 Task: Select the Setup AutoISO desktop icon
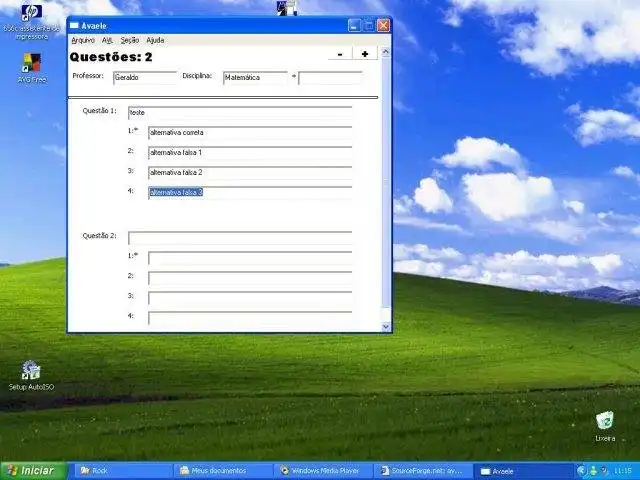point(31,376)
